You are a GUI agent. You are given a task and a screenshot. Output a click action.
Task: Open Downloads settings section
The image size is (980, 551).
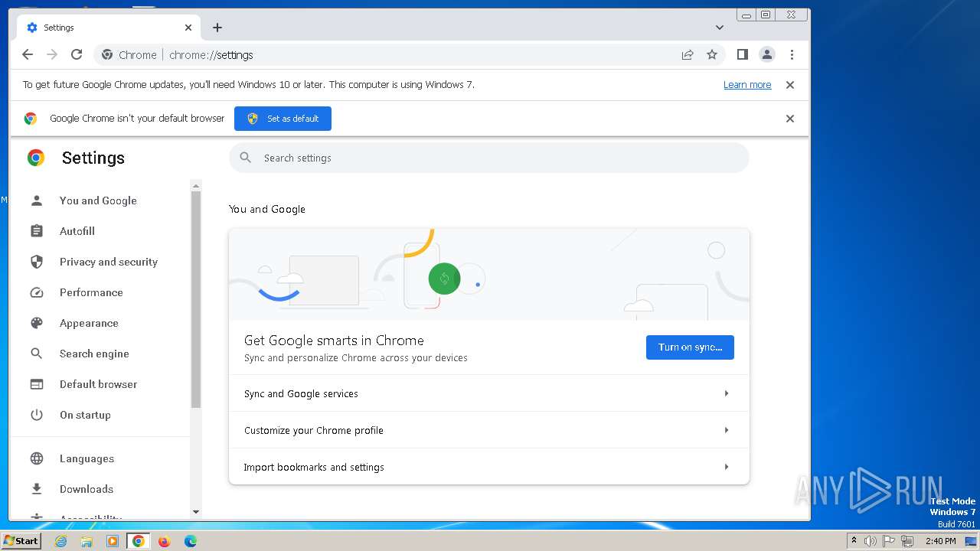click(86, 489)
